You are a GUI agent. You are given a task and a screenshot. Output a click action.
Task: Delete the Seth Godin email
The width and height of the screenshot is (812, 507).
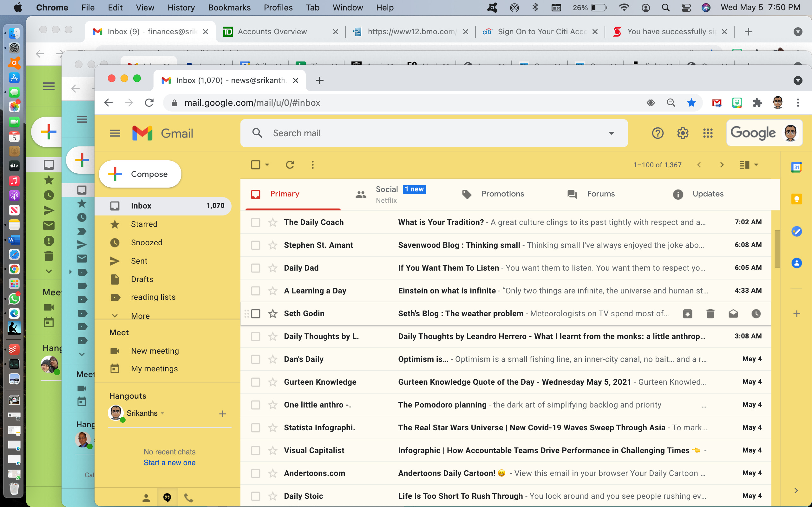coord(710,313)
